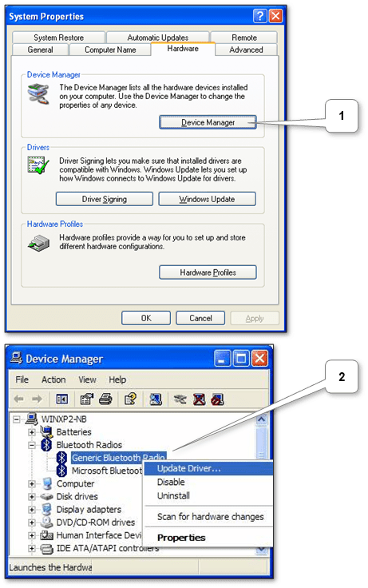
Task: Click the Disk drives category icon
Action: pos(47,496)
